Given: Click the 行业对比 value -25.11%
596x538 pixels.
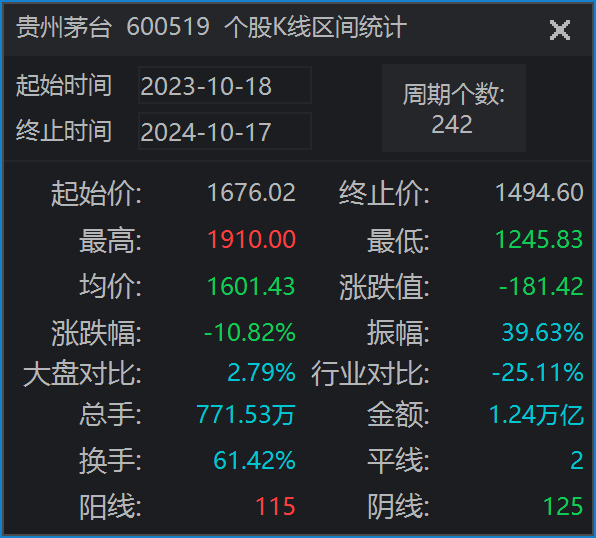Looking at the screenshot, I should pos(538,372).
